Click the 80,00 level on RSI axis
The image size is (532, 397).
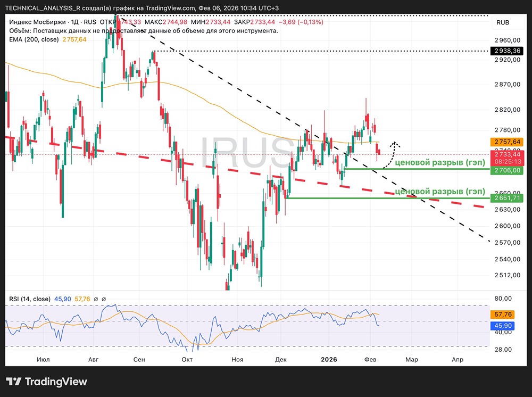[503, 299]
